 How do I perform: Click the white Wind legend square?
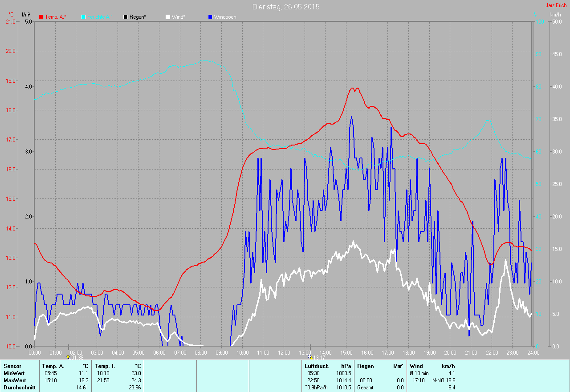[167, 17]
